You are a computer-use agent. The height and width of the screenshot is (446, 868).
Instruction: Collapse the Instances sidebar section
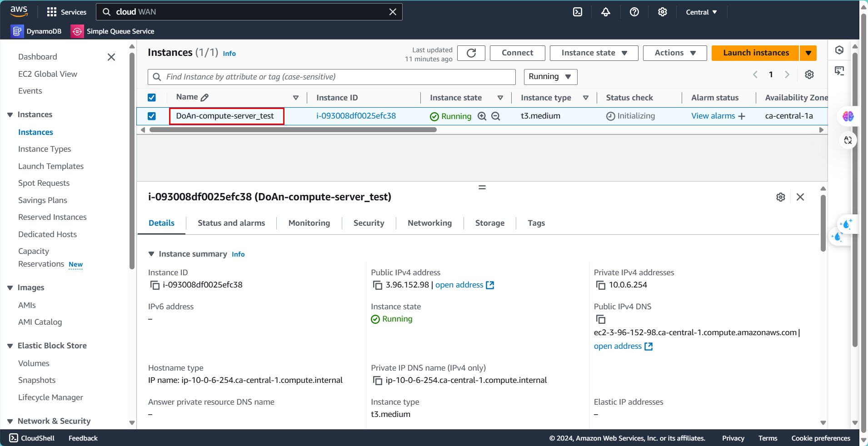10,115
